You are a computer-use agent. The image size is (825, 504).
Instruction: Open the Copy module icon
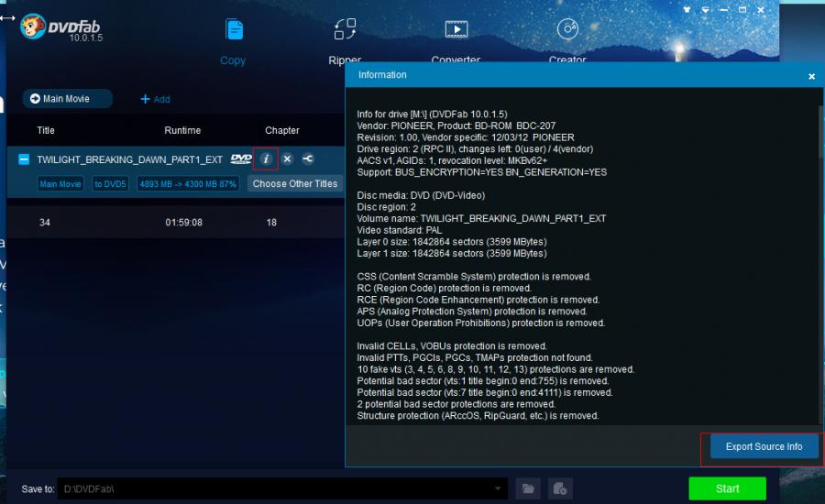[x=234, y=29]
